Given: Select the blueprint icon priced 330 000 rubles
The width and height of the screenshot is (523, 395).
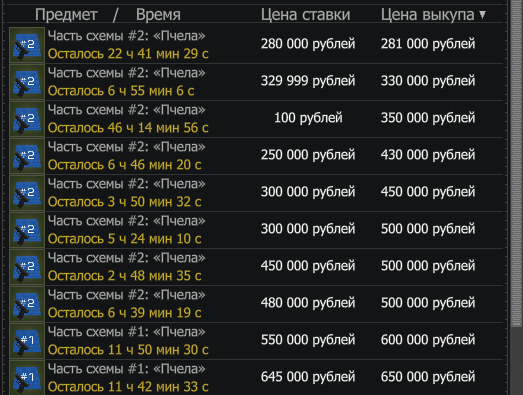Looking at the screenshot, I should coord(27,82).
